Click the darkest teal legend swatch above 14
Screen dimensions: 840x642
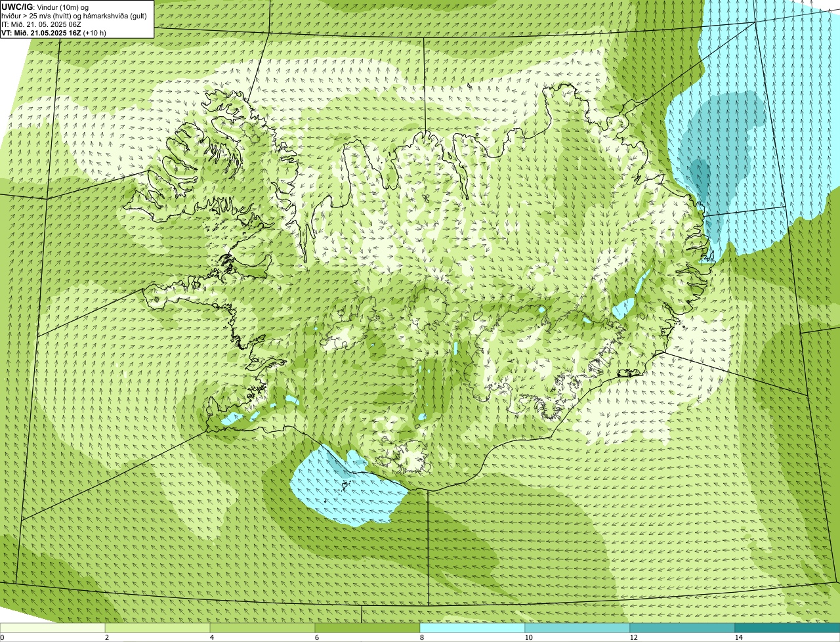[x=787, y=628]
